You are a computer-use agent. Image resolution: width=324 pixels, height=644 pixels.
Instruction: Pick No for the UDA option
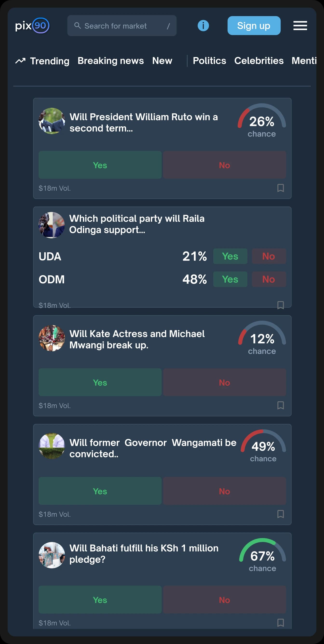pos(269,256)
